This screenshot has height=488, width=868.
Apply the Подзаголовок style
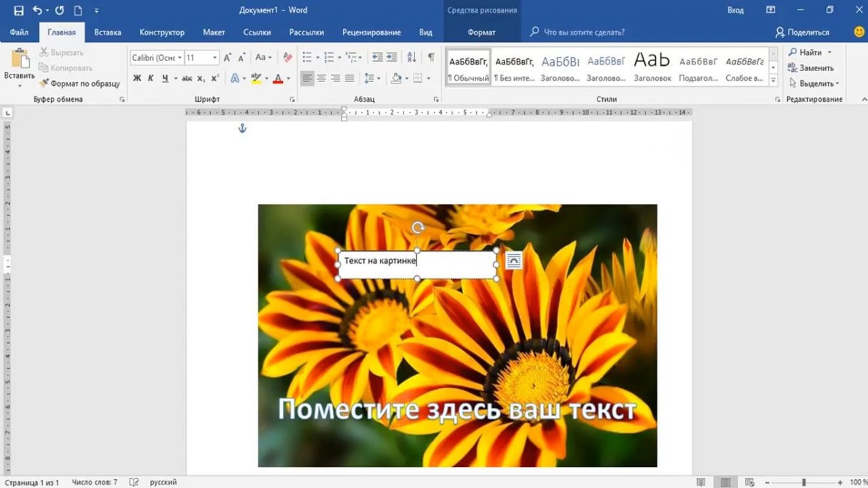coord(698,68)
